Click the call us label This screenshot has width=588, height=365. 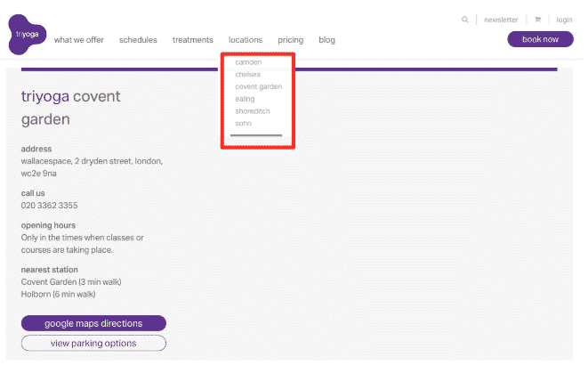pos(33,193)
